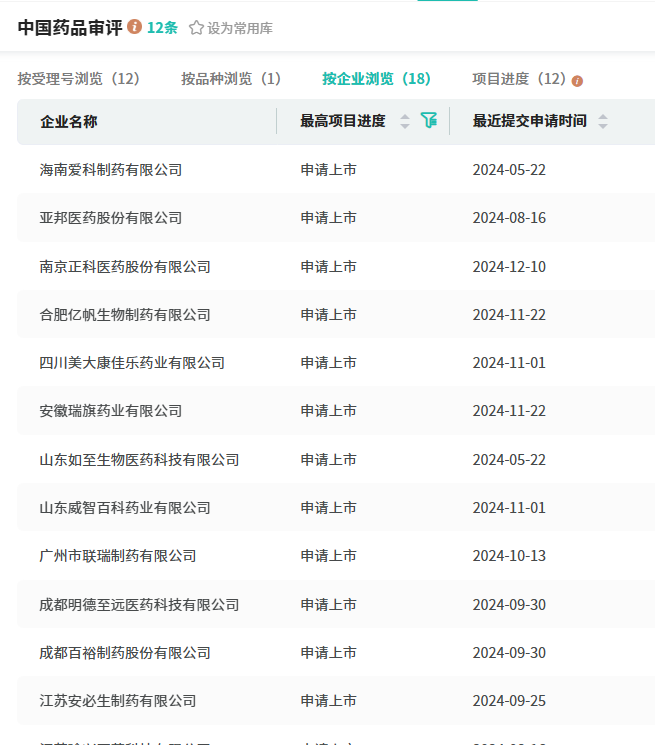Open the 项目进度 (12) tab
The image size is (655, 745).
[519, 79]
